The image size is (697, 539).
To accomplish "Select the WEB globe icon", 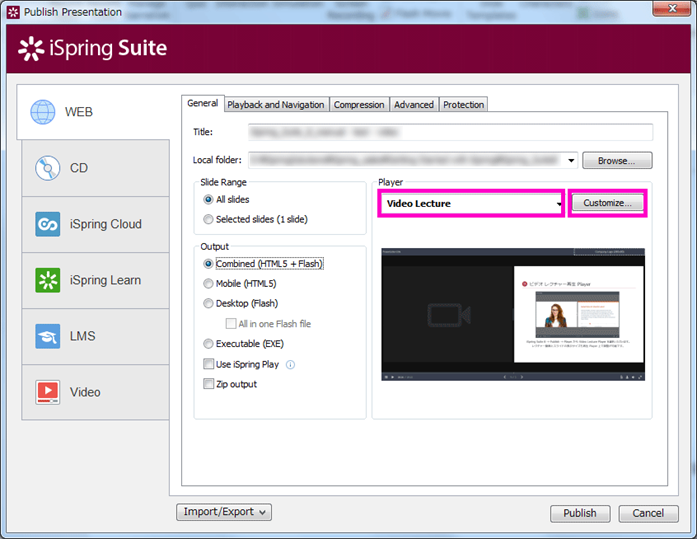I will tap(43, 112).
